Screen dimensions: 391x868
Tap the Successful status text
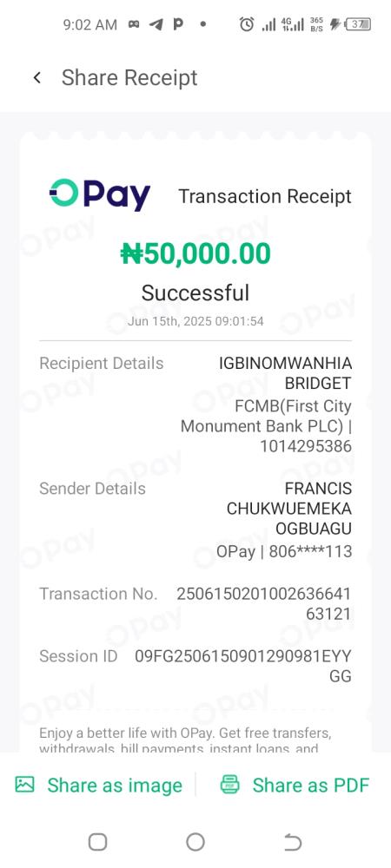point(195,293)
